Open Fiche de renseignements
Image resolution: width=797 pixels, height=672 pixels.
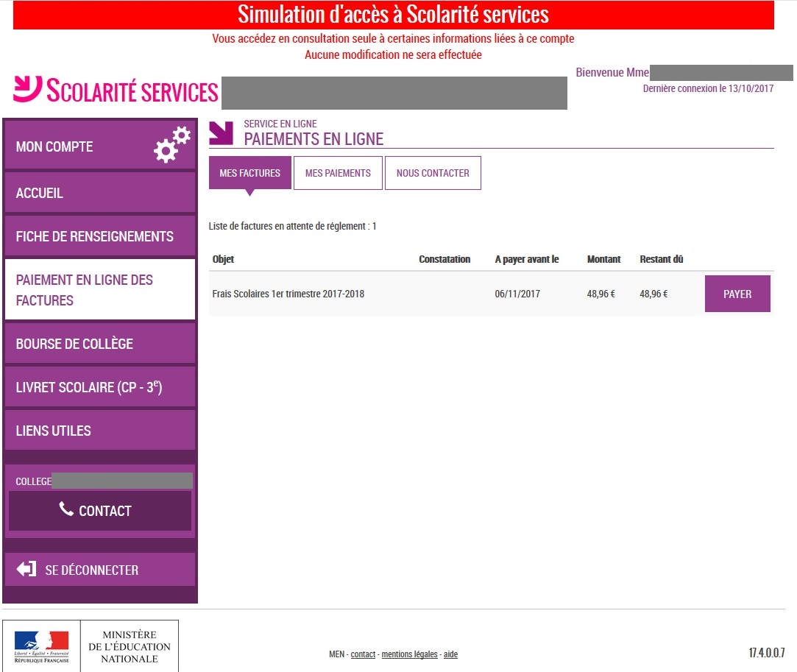click(x=100, y=236)
